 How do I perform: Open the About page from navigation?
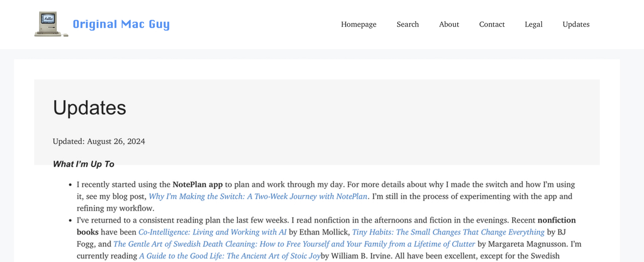click(x=449, y=24)
